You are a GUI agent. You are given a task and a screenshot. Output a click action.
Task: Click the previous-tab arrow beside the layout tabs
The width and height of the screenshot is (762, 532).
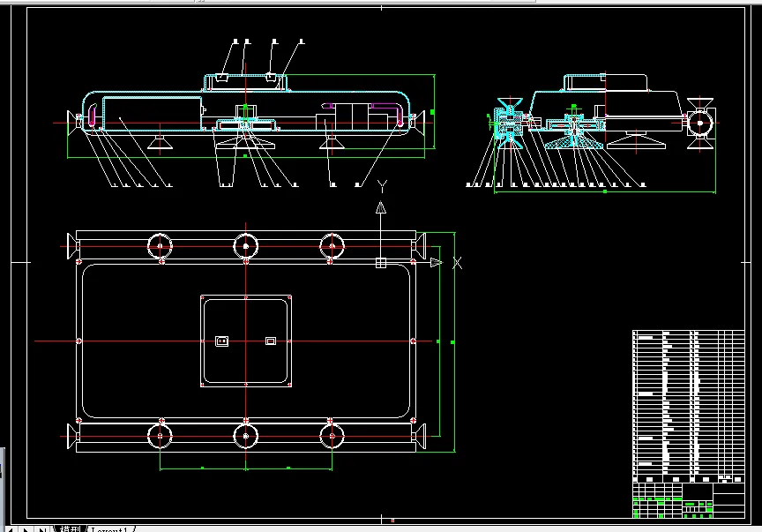(x=11, y=529)
